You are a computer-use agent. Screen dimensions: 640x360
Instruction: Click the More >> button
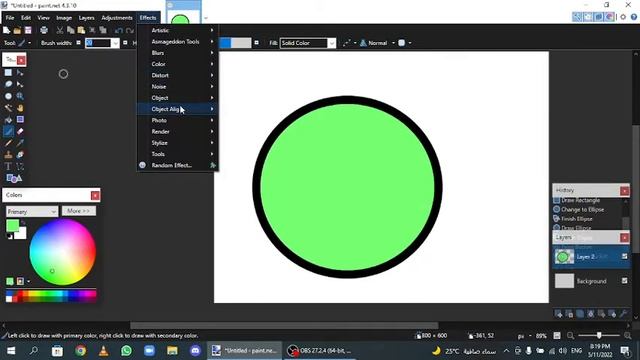(x=79, y=211)
